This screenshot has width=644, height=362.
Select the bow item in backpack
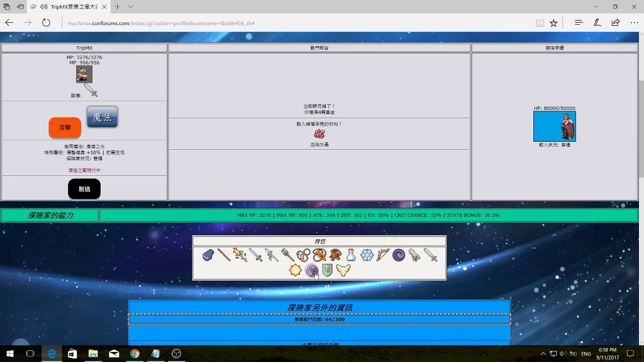(x=383, y=255)
